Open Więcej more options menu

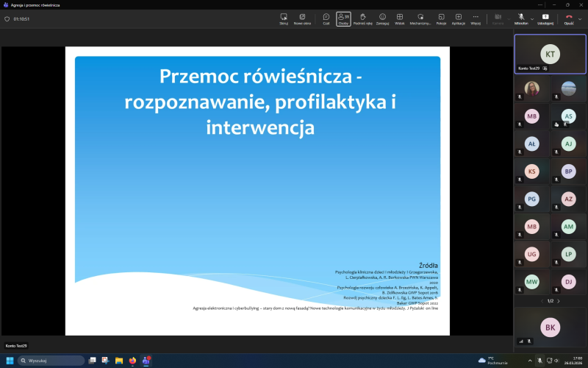[476, 18]
